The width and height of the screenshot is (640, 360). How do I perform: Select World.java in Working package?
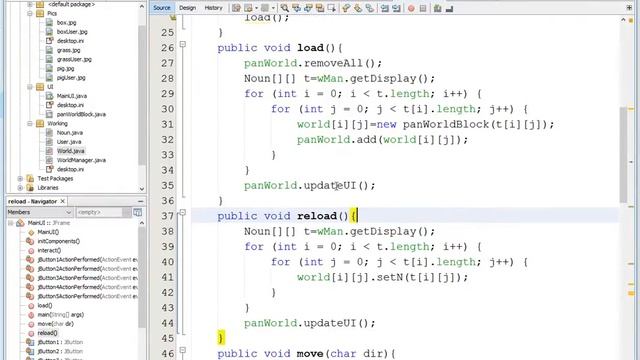pos(70,151)
